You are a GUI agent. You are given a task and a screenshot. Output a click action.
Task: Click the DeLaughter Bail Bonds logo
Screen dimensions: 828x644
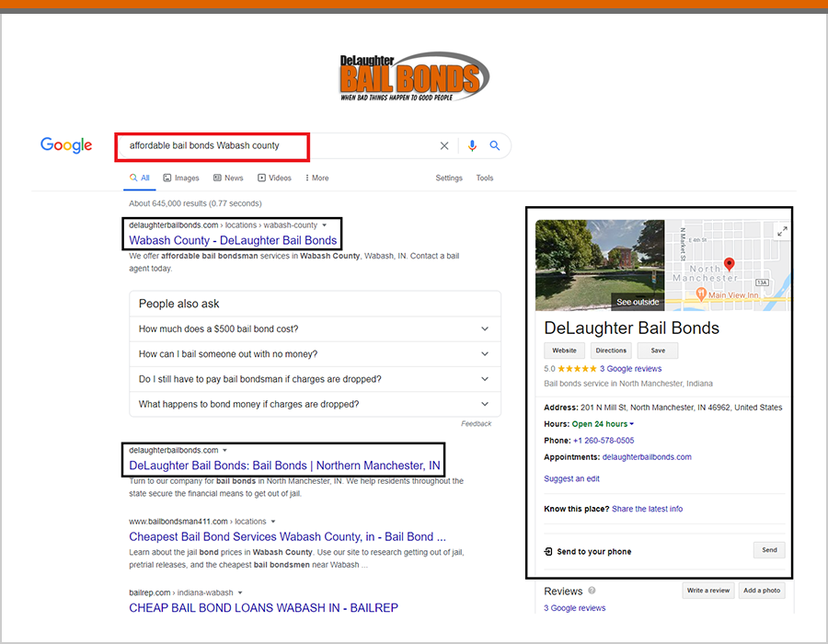[x=415, y=76]
